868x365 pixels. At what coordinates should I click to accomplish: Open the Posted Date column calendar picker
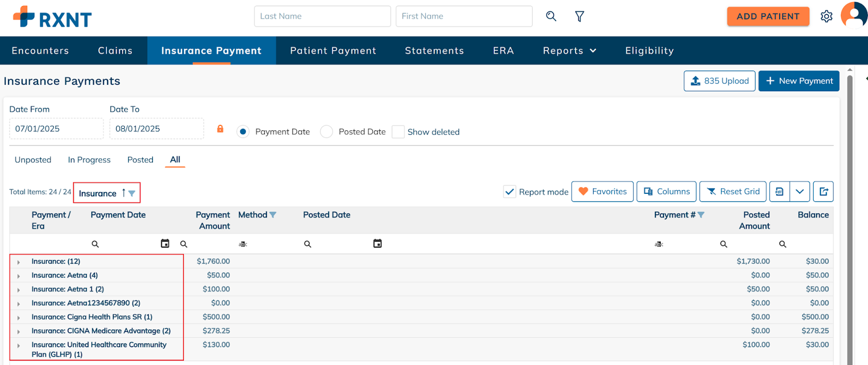(378, 244)
